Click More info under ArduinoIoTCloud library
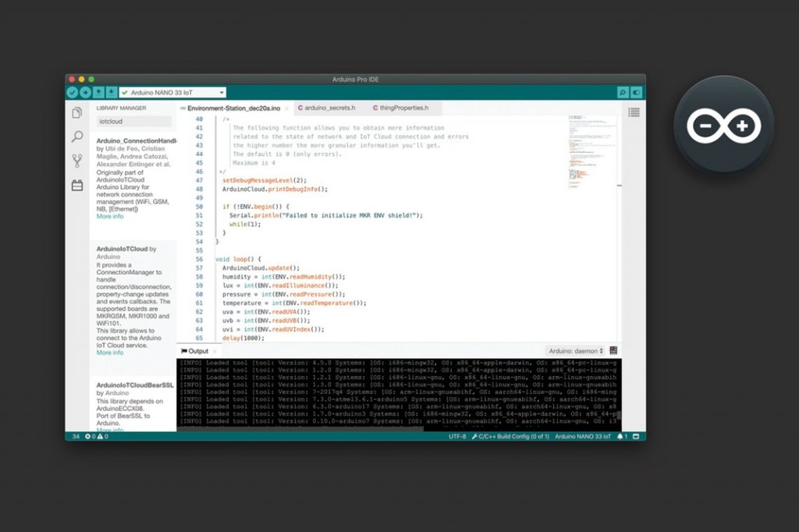Image resolution: width=799 pixels, height=532 pixels. (x=110, y=352)
